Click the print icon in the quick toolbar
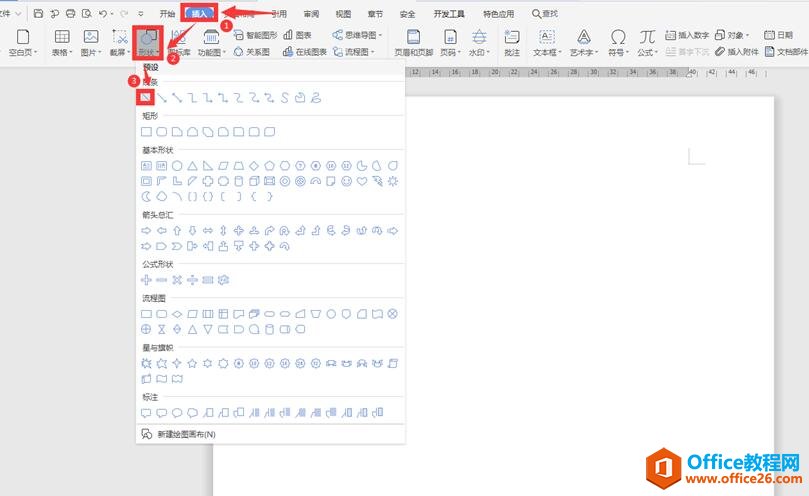This screenshot has height=496, width=809. tap(71, 13)
